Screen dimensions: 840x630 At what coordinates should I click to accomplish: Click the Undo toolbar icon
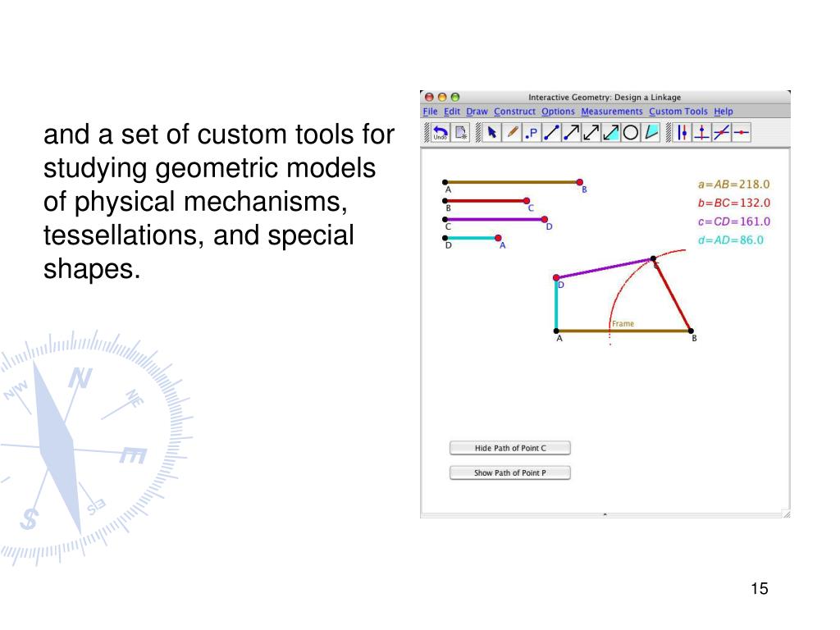coord(441,132)
